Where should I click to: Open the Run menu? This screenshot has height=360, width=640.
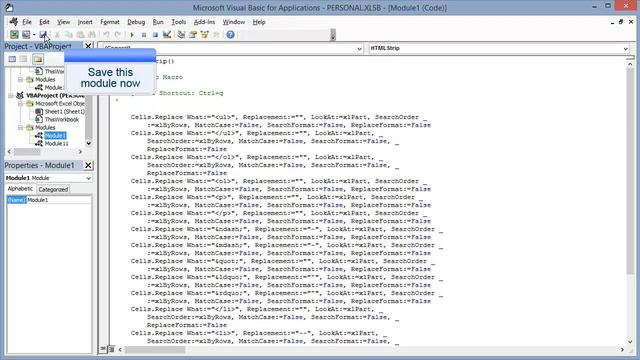[158, 22]
